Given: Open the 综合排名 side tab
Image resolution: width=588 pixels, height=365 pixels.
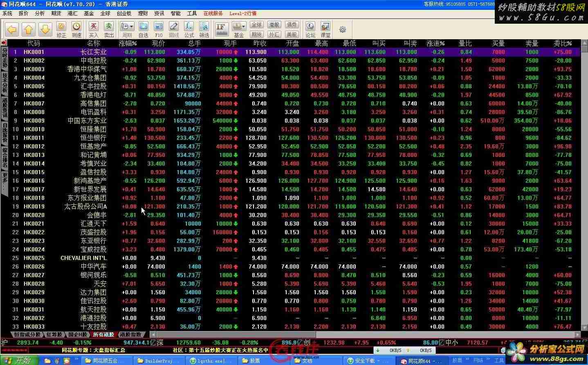Looking at the screenshot, I should (4, 158).
